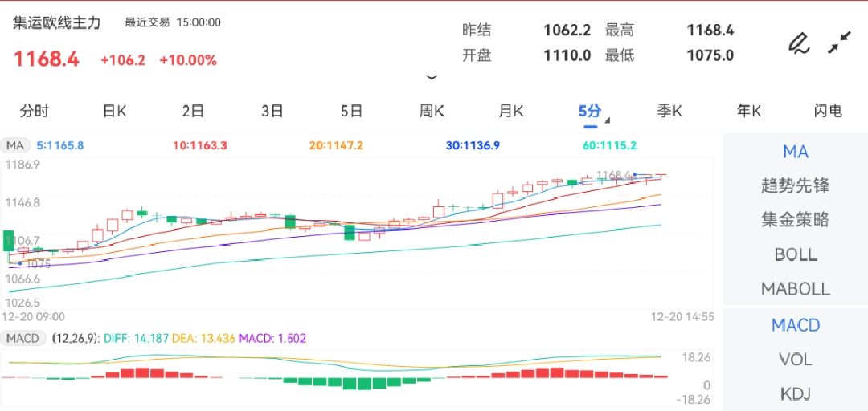Click the (12,26,9) MACD parameters
Screen dimensions: 868x411
76,339
